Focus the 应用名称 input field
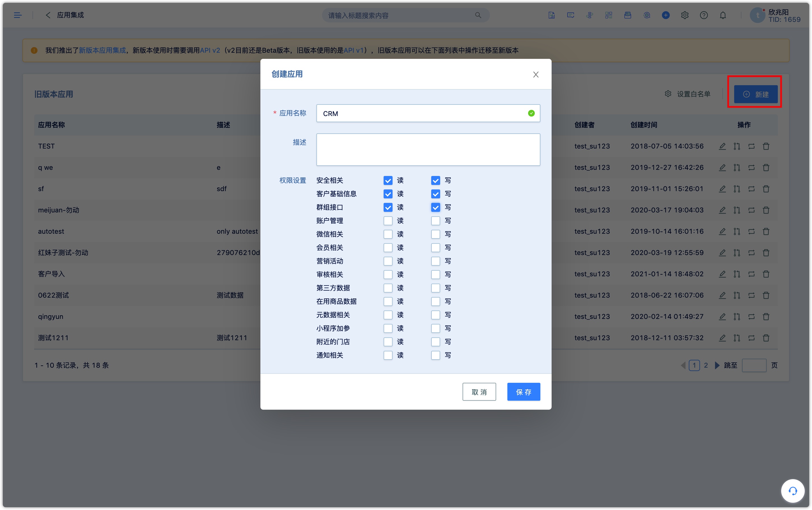The height and width of the screenshot is (510, 812). tap(428, 113)
